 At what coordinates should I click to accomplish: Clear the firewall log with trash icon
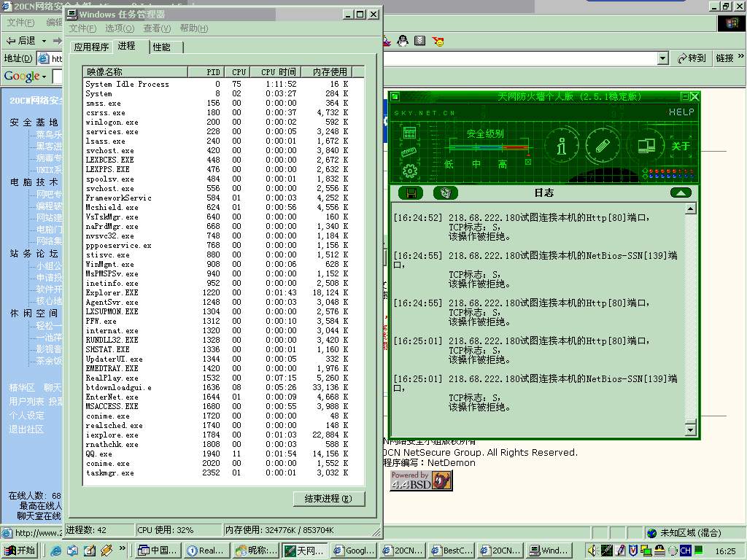pos(446,192)
